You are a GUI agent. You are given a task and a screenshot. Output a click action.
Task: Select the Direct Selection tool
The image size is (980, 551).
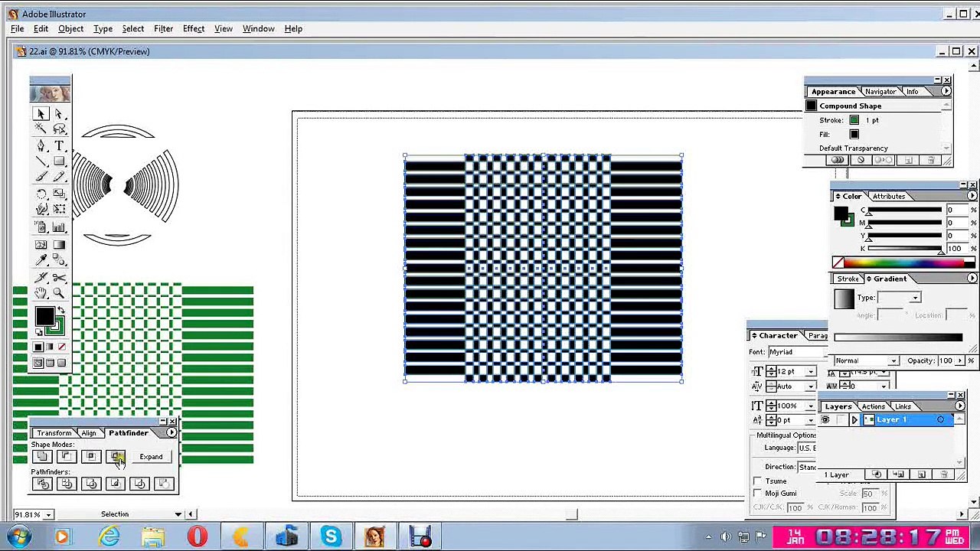tap(59, 114)
